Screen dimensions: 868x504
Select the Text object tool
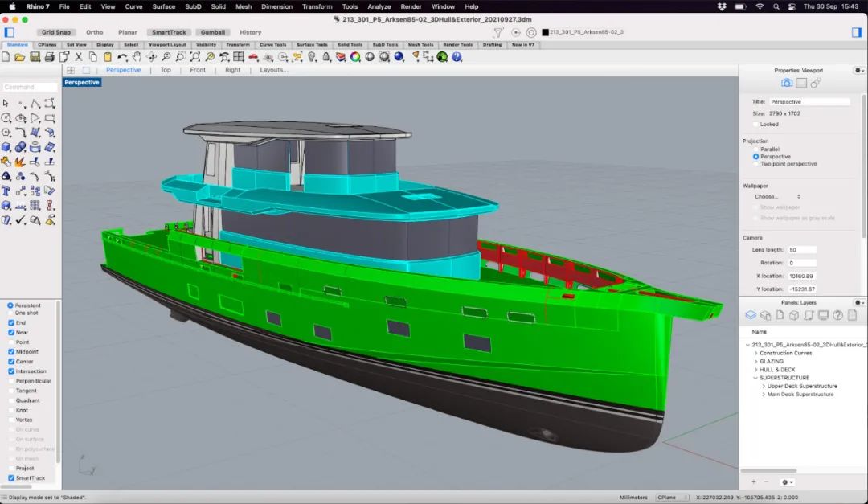pos(6,191)
